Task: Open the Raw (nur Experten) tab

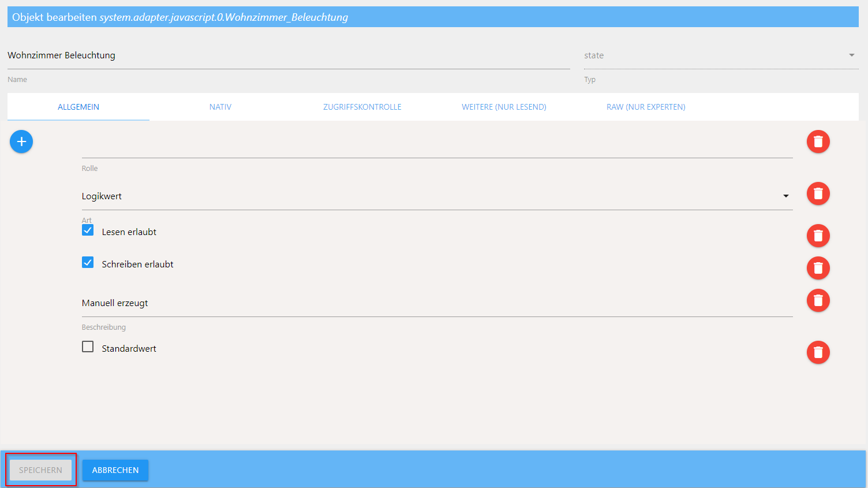Action: [x=646, y=107]
